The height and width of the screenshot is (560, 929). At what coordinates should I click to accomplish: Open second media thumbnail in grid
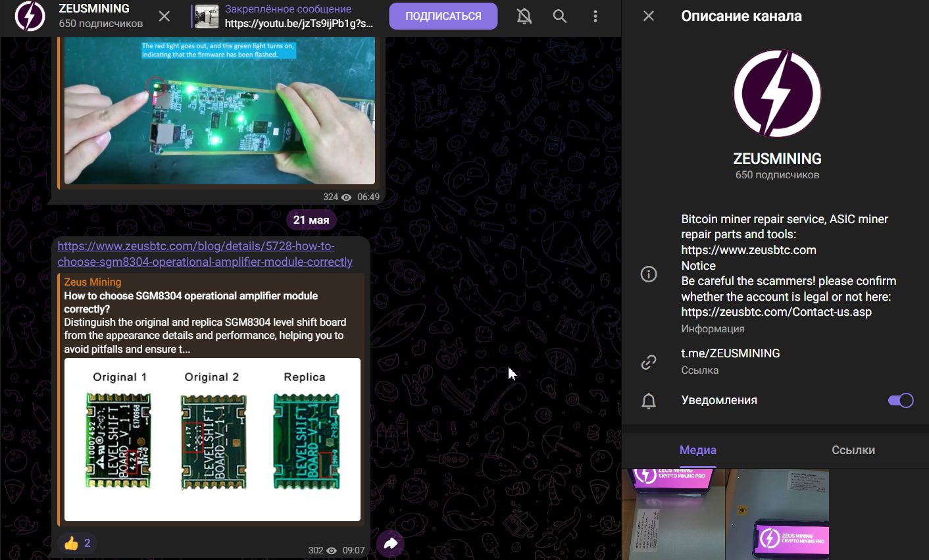pyautogui.click(x=777, y=514)
